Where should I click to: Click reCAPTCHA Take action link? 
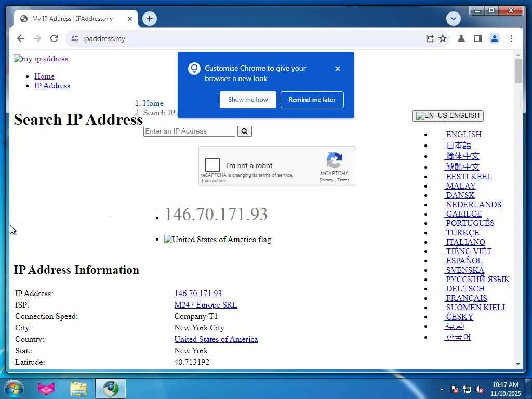[213, 181]
